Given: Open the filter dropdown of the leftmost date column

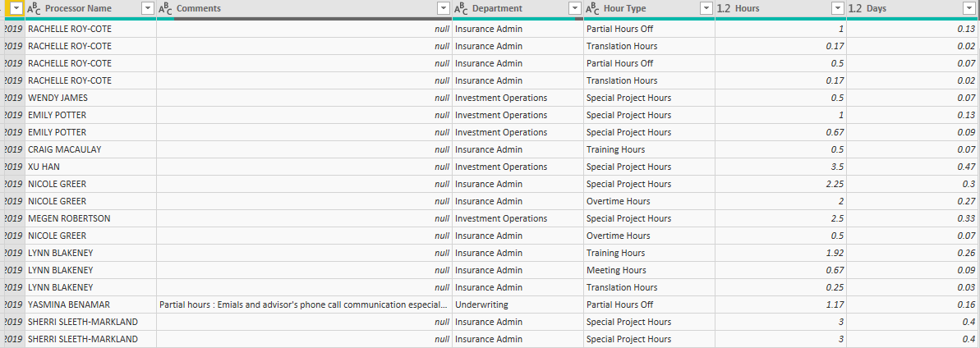Looking at the screenshot, I should point(16,9).
